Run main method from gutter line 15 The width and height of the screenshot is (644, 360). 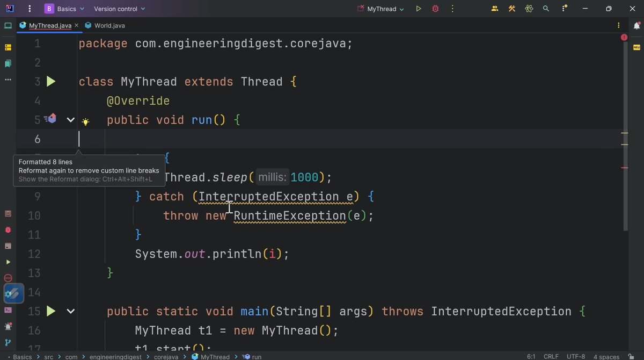pos(50,311)
